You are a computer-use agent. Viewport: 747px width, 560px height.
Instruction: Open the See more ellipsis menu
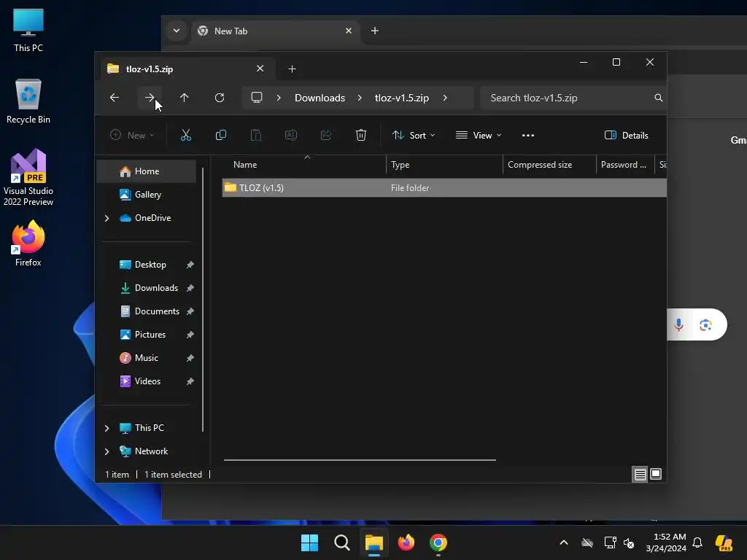[x=528, y=135]
